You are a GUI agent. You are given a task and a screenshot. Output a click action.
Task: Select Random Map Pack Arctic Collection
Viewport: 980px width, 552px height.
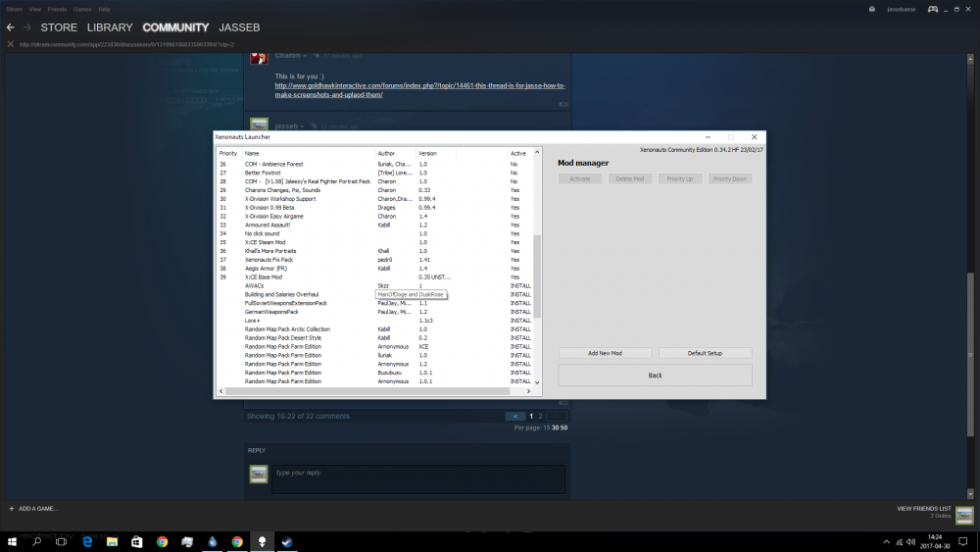(375, 329)
